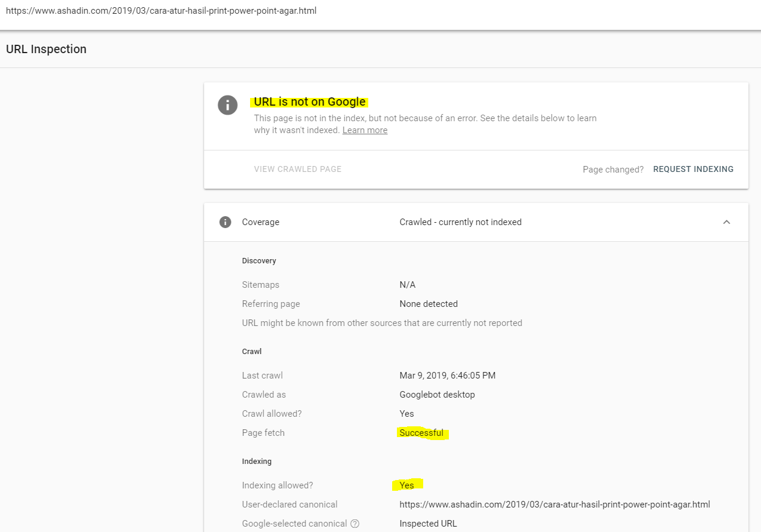Click the Crawled as label
Viewport: 761px width, 532px height.
click(264, 395)
